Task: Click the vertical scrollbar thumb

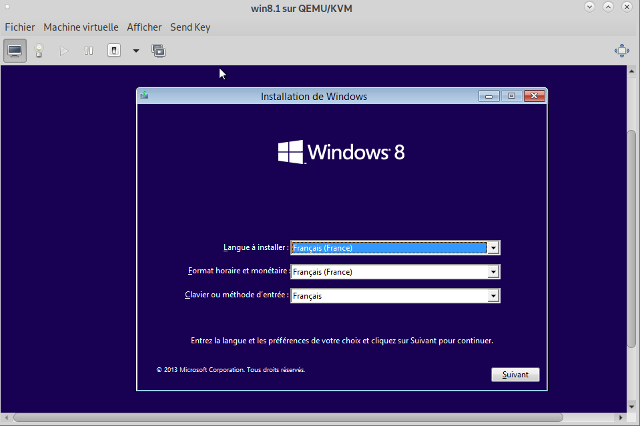Action: [x=631, y=239]
